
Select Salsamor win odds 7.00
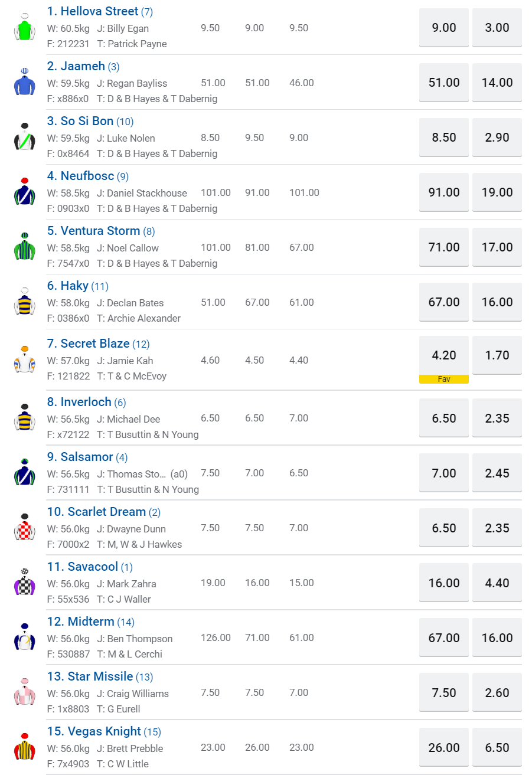coord(443,473)
